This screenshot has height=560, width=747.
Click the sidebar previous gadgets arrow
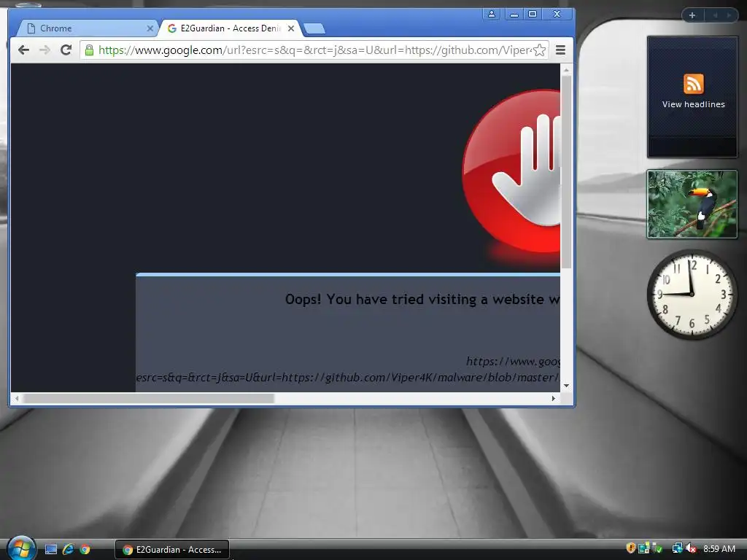pyautogui.click(x=715, y=15)
